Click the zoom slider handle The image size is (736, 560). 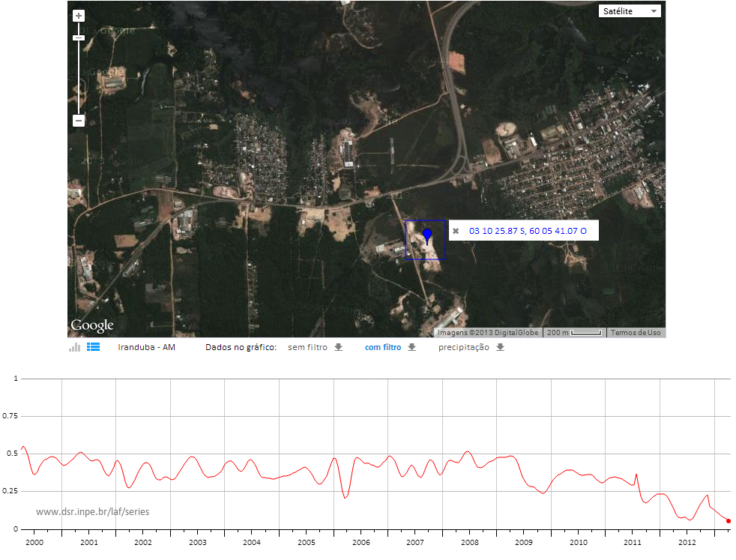pyautogui.click(x=79, y=37)
